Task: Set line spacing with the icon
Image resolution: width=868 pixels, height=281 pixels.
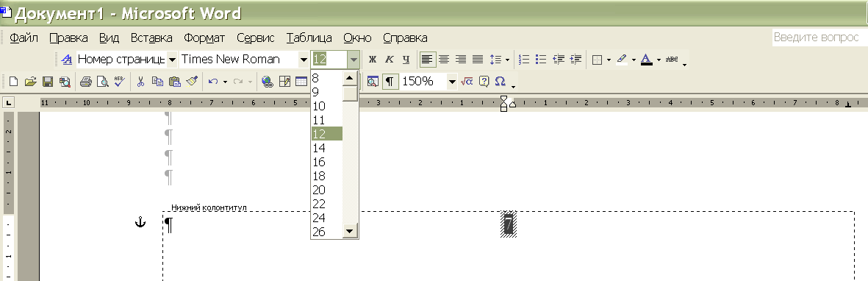Action: tap(495, 60)
